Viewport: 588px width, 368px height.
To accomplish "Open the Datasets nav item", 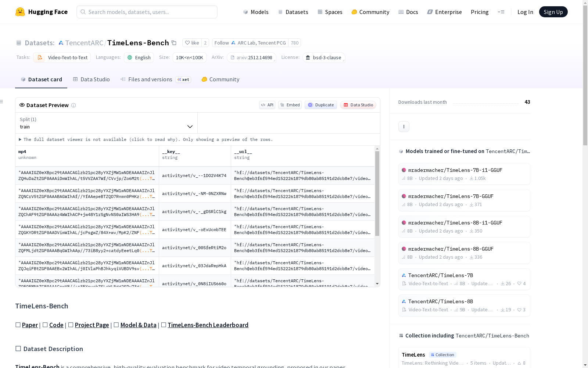I will click(293, 12).
